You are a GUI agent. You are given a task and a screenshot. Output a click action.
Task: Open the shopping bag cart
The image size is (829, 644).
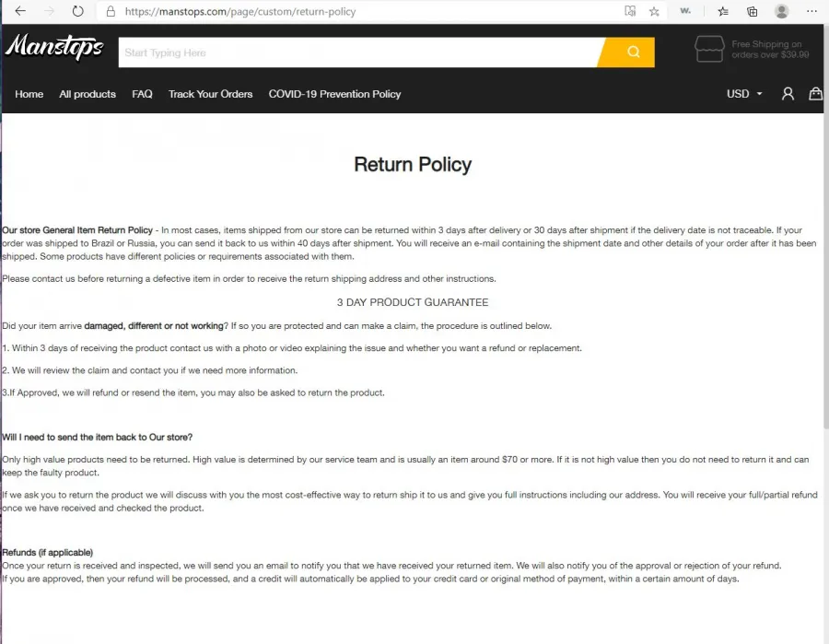pyautogui.click(x=816, y=94)
